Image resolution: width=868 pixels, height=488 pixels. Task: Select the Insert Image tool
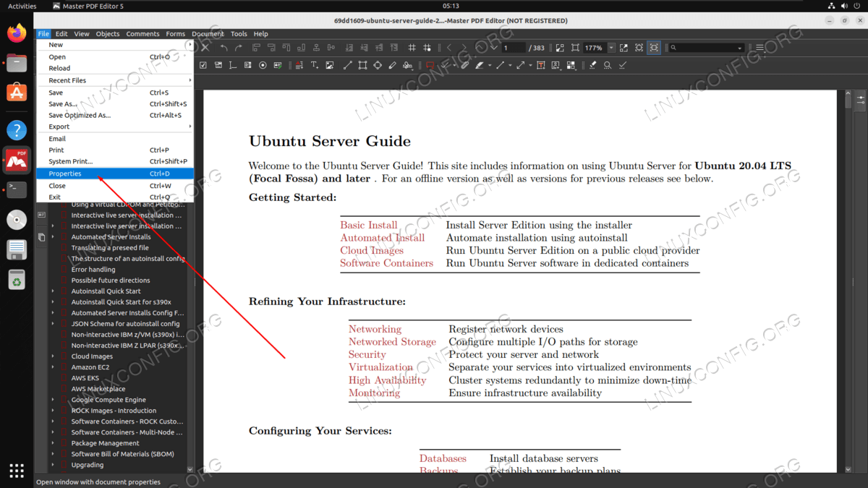click(x=330, y=65)
